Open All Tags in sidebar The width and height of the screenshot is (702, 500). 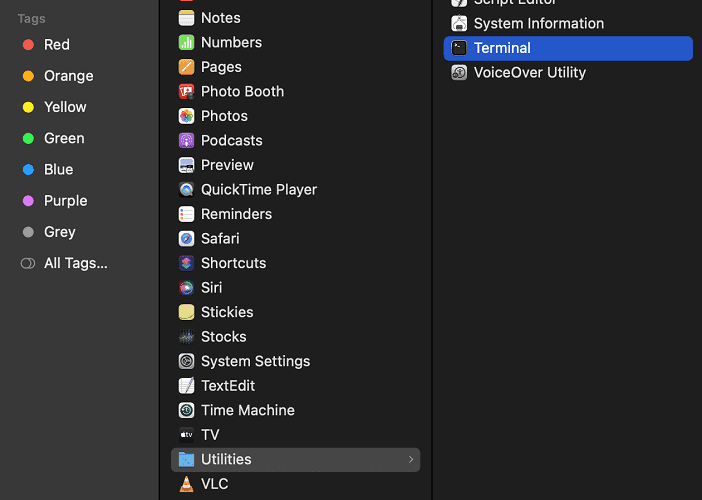[75, 263]
